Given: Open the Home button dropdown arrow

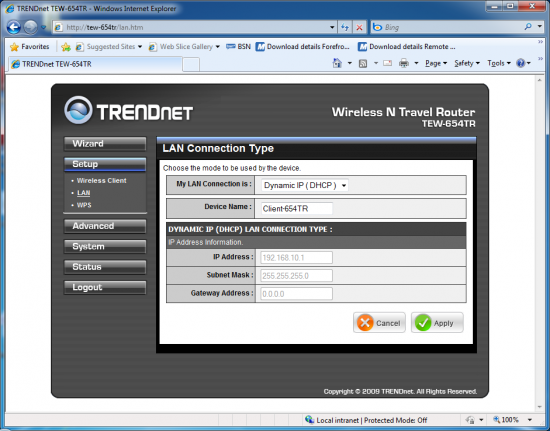Looking at the screenshot, I should 349,63.
